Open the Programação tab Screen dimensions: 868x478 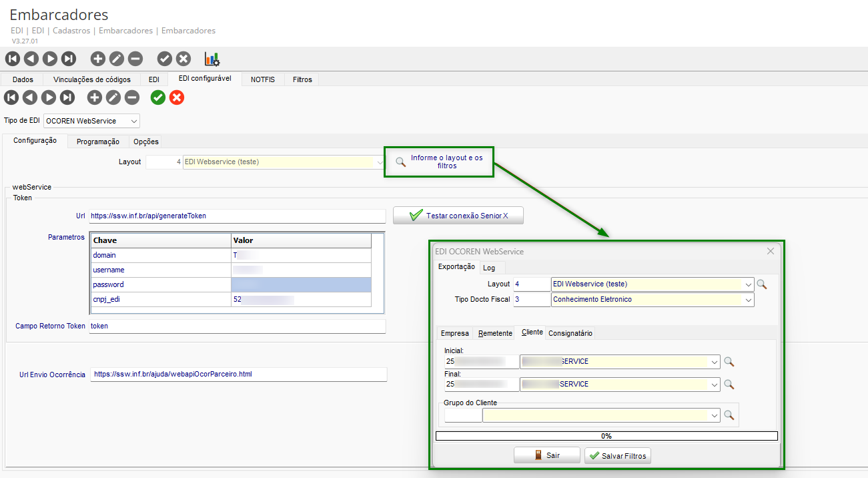click(98, 142)
